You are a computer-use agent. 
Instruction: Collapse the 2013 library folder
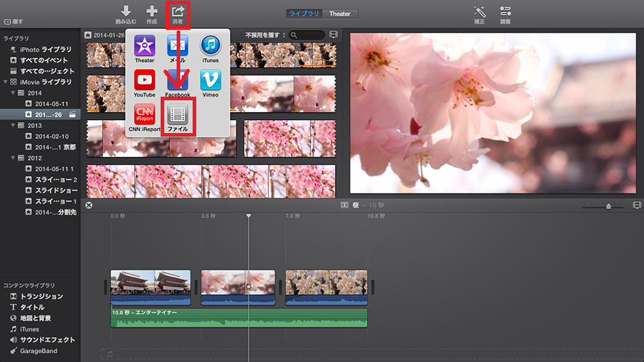14,126
